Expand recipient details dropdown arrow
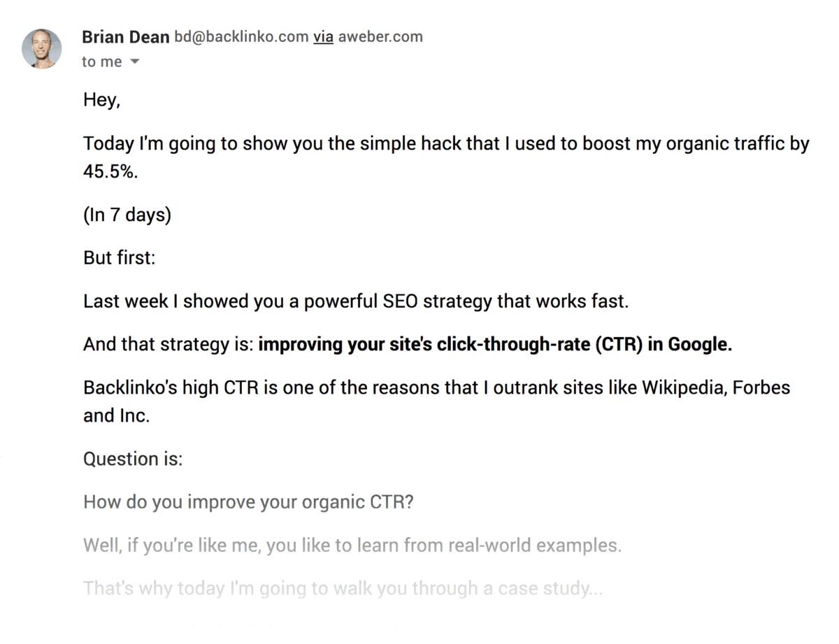This screenshot has height=644, width=839. coord(135,62)
